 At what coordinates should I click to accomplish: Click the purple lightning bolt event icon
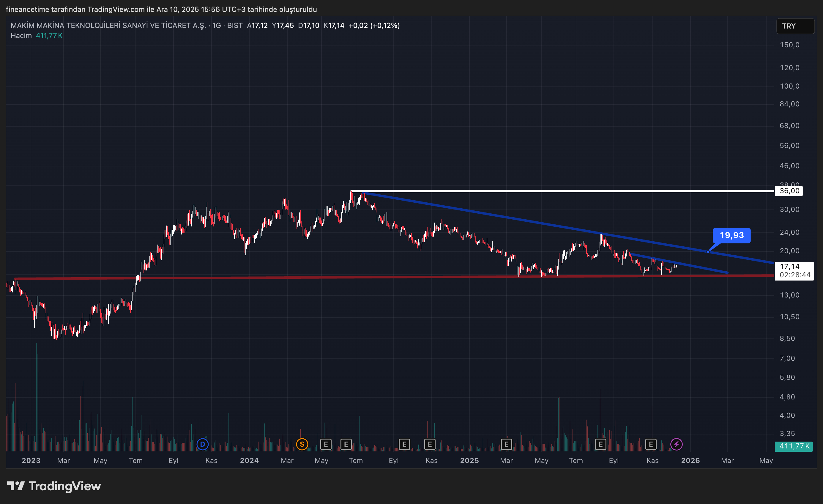(x=676, y=444)
